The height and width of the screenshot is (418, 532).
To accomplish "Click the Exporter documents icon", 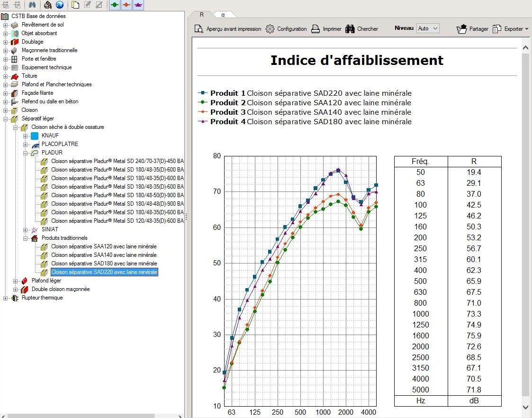I will pyautogui.click(x=497, y=29).
